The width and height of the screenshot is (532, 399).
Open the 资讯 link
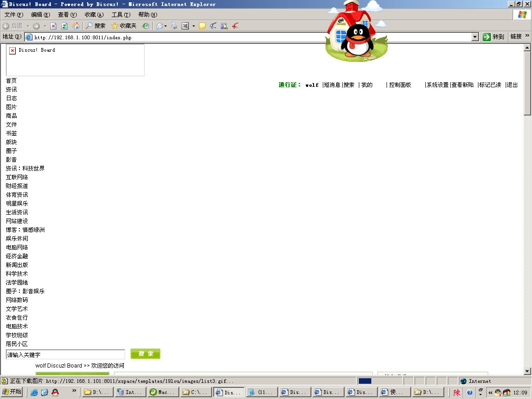(11, 89)
